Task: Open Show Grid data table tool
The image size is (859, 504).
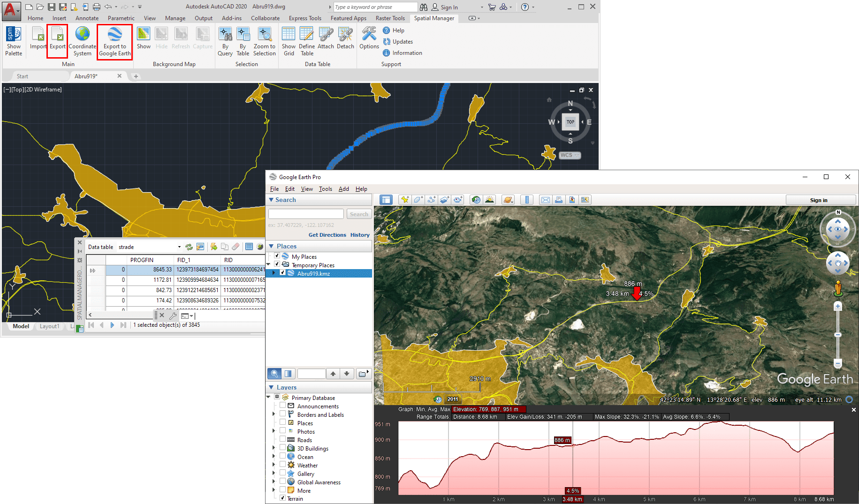Action: pos(289,41)
